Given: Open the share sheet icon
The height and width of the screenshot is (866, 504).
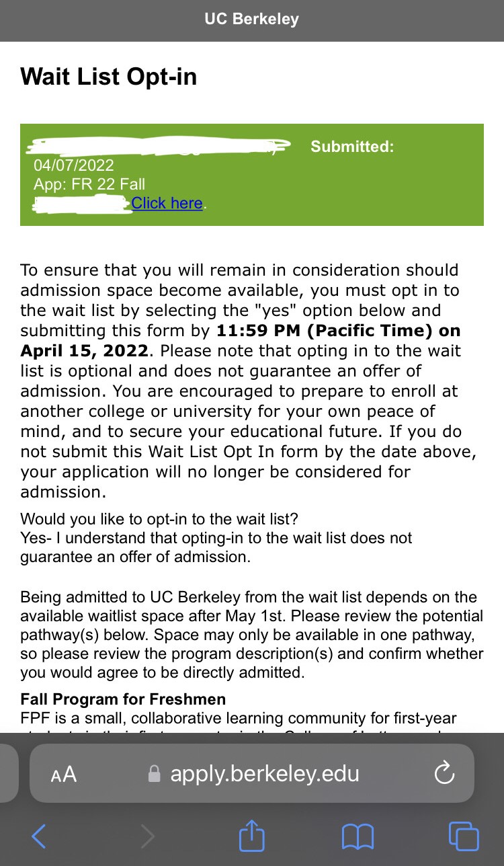Looking at the screenshot, I should (x=252, y=836).
